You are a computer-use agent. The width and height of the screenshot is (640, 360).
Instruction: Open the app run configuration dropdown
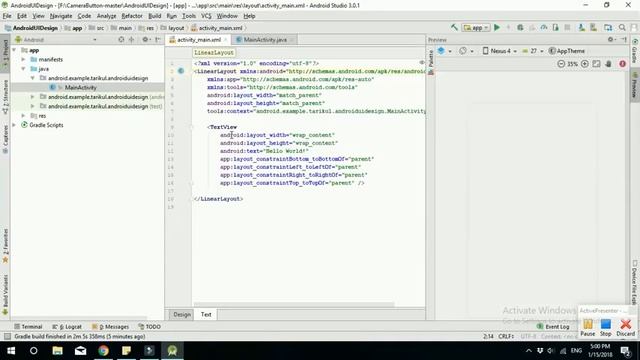(x=476, y=28)
